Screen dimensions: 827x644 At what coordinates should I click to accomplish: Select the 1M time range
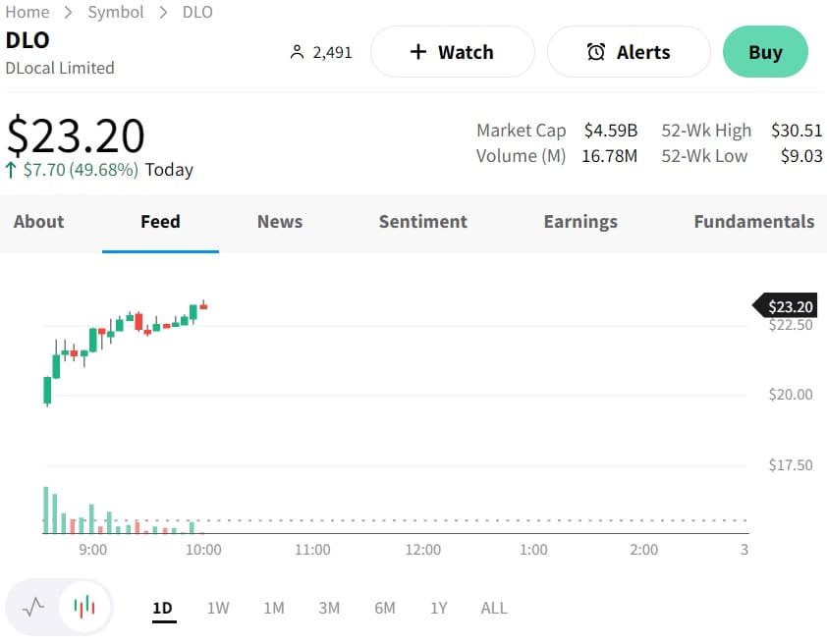pyautogui.click(x=274, y=608)
